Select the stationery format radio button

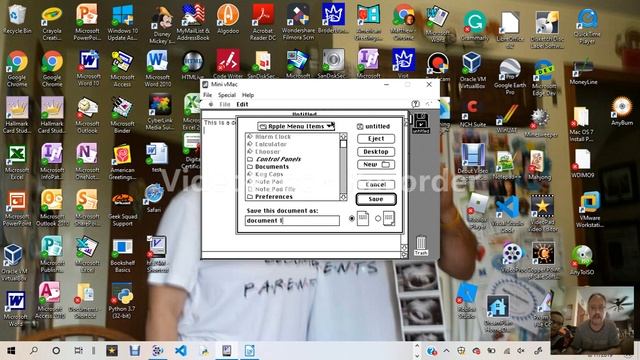(x=378, y=218)
